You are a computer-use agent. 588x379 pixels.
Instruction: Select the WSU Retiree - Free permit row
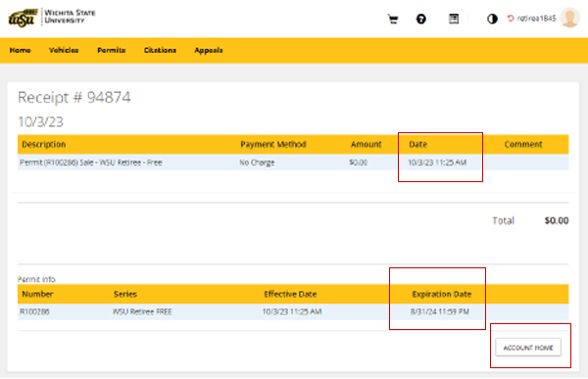[x=293, y=163]
